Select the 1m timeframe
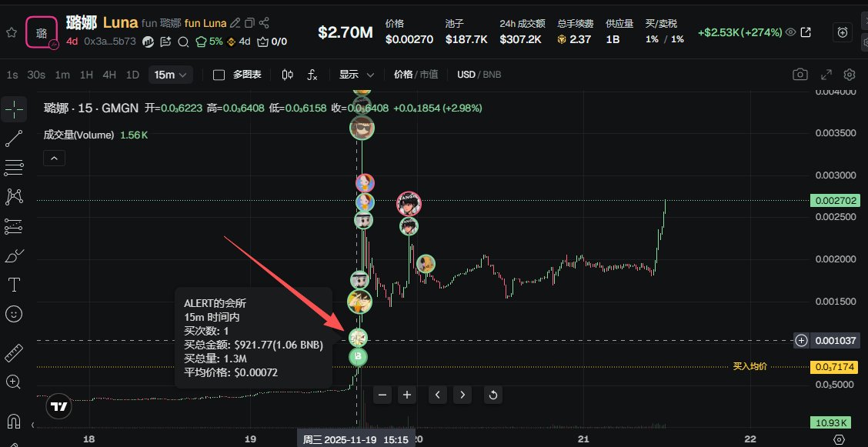This screenshot has width=868, height=447. [62, 75]
